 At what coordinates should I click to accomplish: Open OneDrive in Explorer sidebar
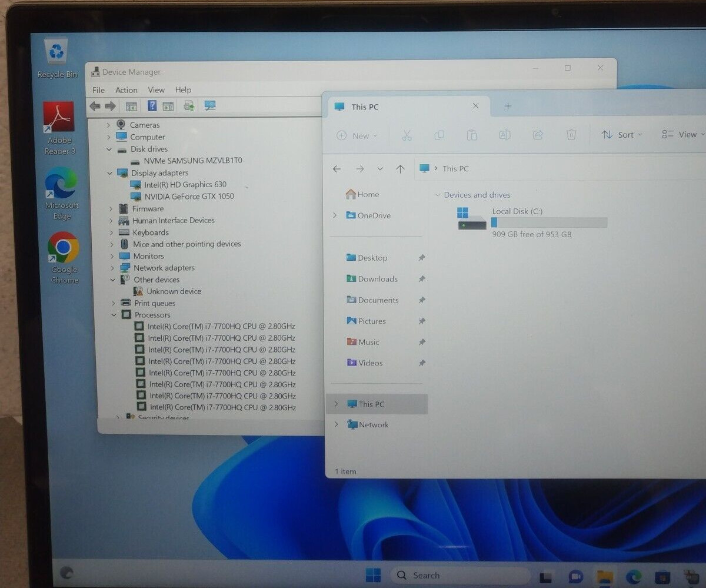[x=368, y=215]
